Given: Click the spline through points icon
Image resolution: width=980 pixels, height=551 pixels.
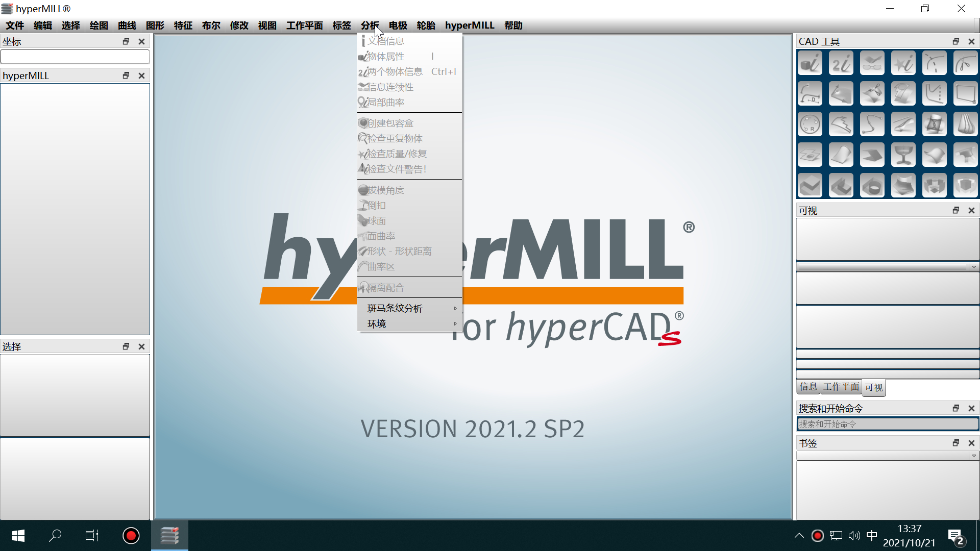Looking at the screenshot, I should pyautogui.click(x=872, y=124).
